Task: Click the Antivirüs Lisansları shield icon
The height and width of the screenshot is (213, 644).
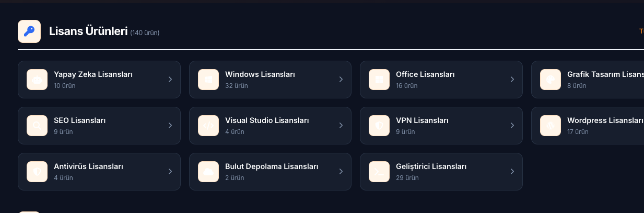Action: [x=37, y=172]
